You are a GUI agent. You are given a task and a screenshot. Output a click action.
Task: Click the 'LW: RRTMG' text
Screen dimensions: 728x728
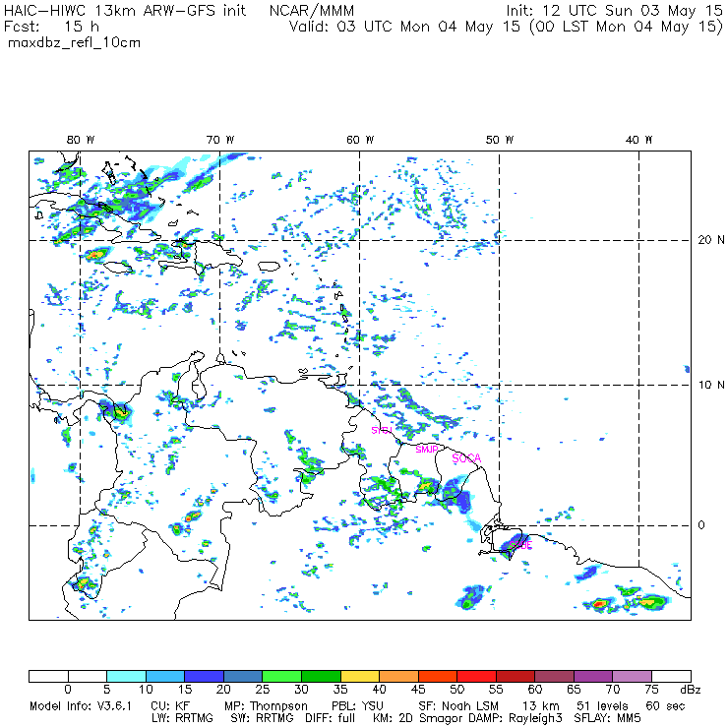coord(182,718)
